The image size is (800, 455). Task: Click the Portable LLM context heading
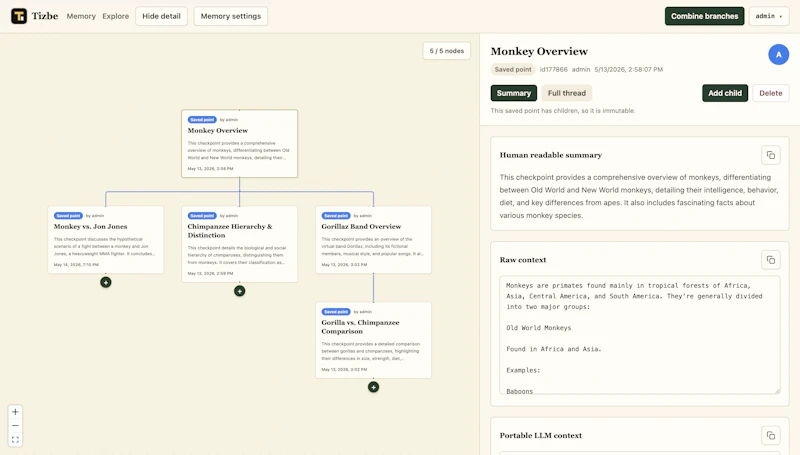[x=541, y=435]
